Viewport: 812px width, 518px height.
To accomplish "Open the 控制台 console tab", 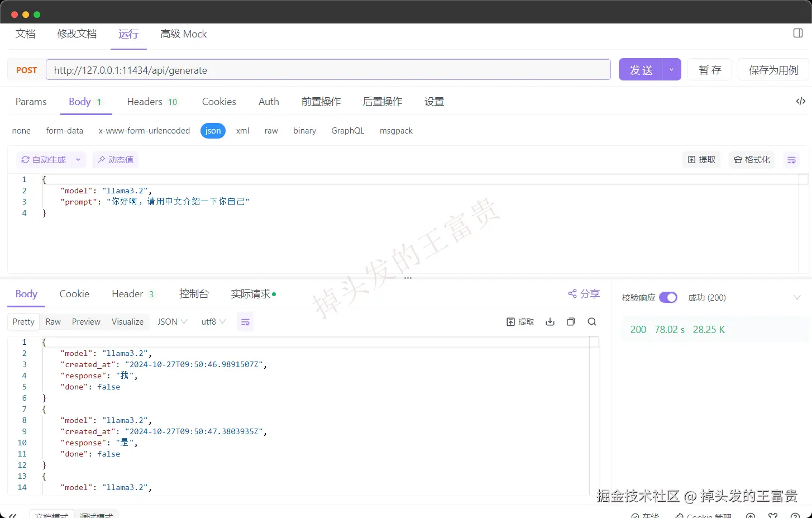I will (x=194, y=294).
